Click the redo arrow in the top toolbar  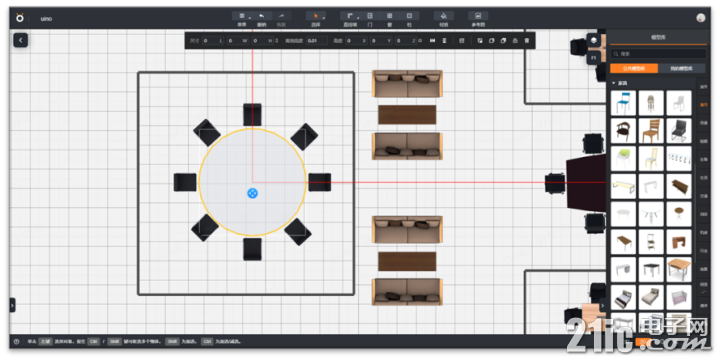point(281,16)
